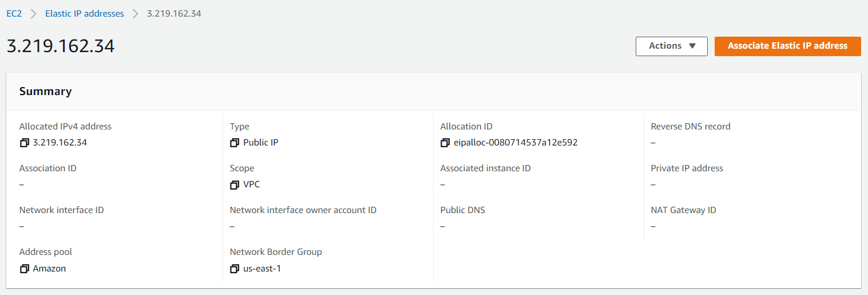Select the 3.219.162.34 breadcrumb item

pos(174,14)
